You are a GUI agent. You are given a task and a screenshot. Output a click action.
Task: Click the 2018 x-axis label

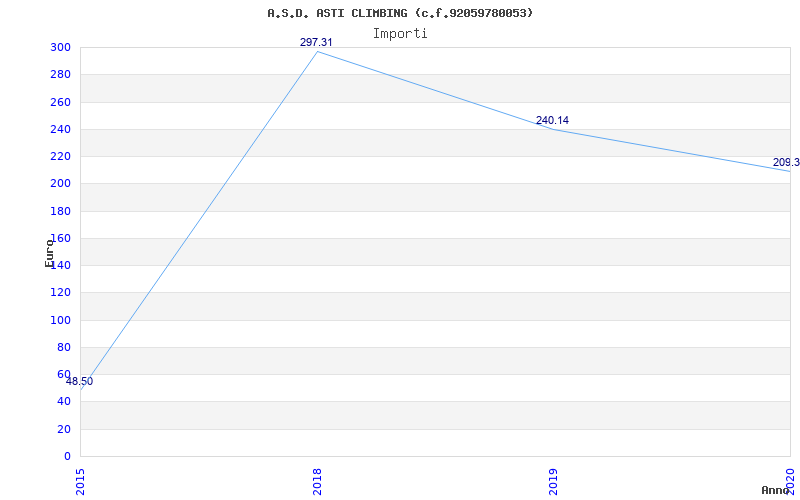click(317, 482)
